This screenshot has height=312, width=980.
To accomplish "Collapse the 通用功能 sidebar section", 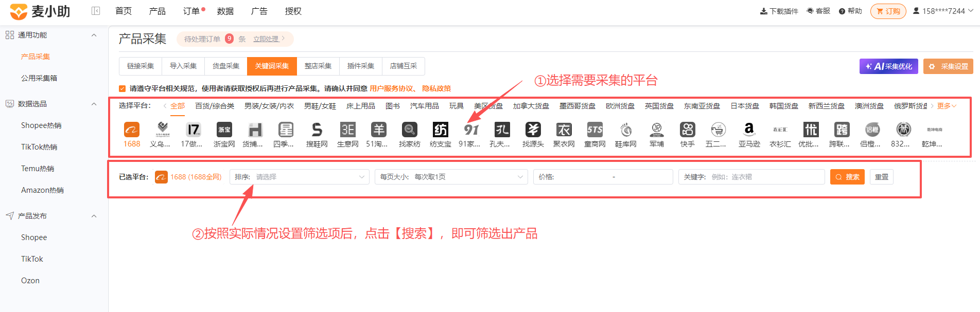I will (94, 35).
